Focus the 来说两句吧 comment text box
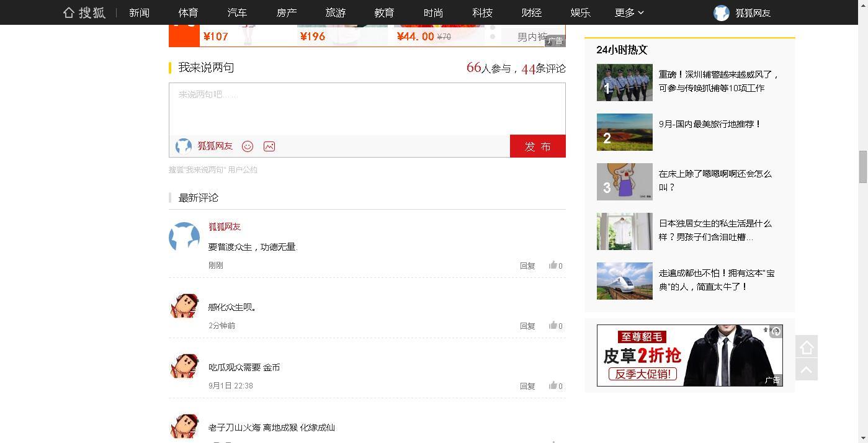The height and width of the screenshot is (443, 868). [x=367, y=109]
